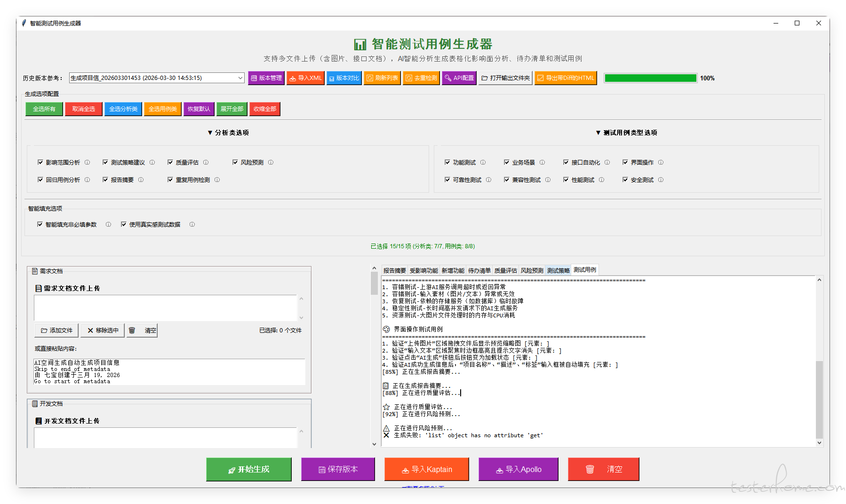The height and width of the screenshot is (504, 846).
Task: Click 打开输出文件夹 folder button
Action: [x=505, y=78]
